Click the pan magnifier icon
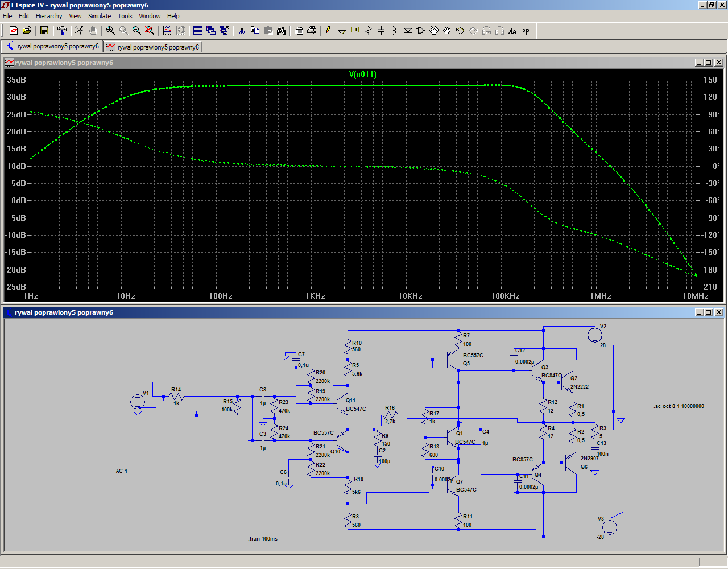The width and height of the screenshot is (728, 569). 123,31
